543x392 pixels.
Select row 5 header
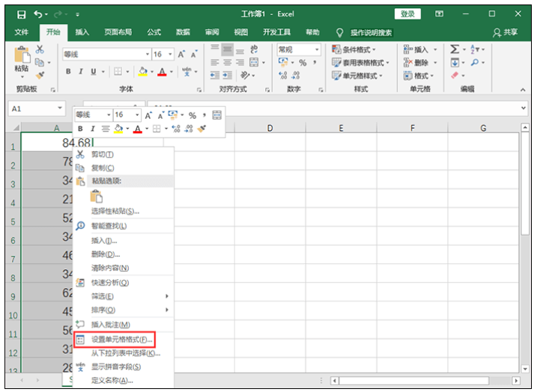13,221
